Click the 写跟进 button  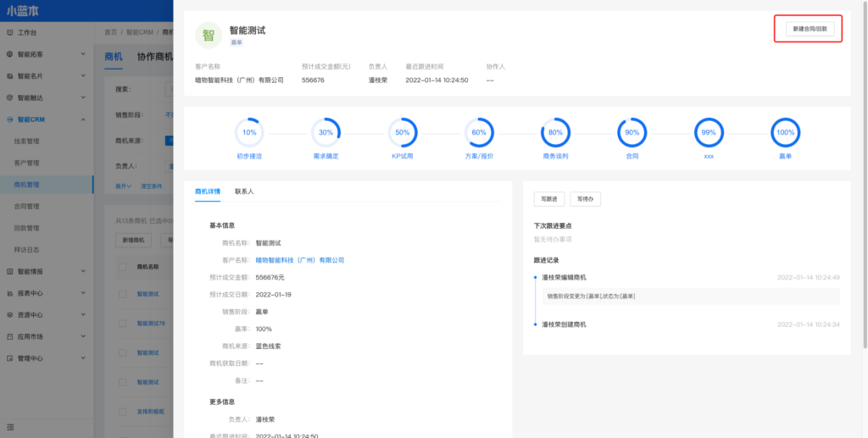coord(548,199)
